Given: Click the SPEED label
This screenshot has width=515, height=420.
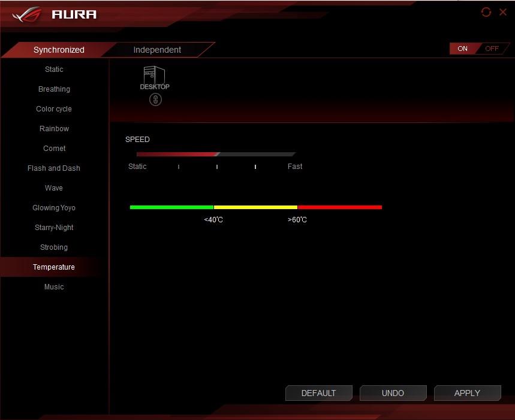Looking at the screenshot, I should [x=137, y=140].
